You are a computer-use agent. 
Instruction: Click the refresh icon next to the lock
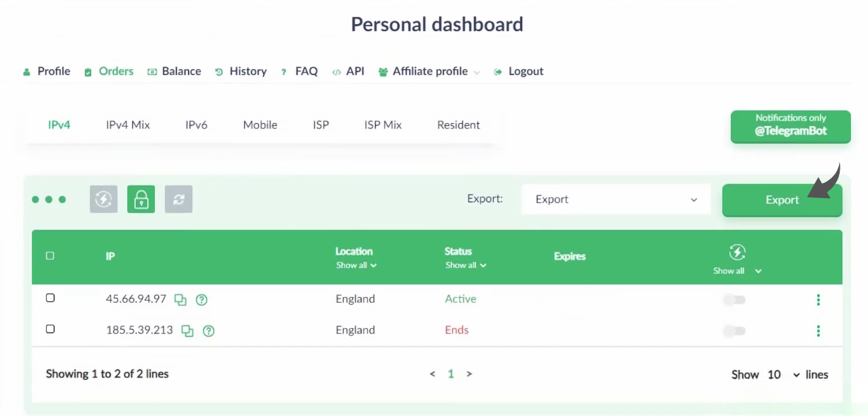click(178, 199)
